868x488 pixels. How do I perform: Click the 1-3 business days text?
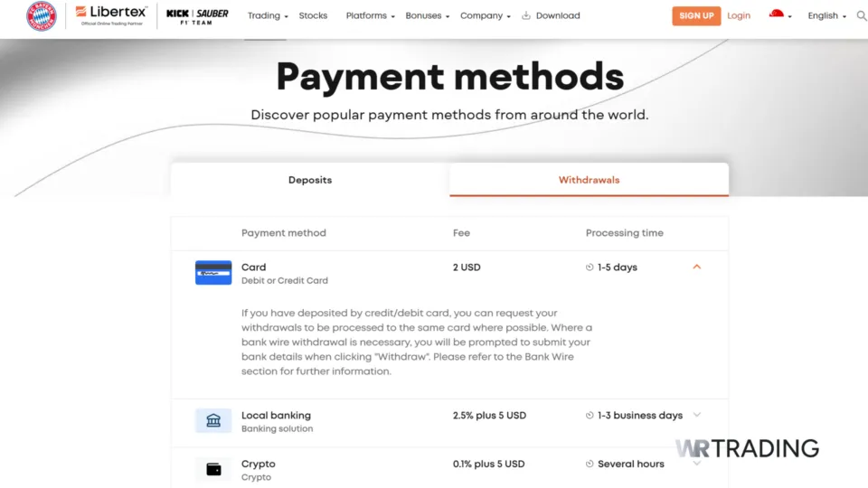(640, 416)
